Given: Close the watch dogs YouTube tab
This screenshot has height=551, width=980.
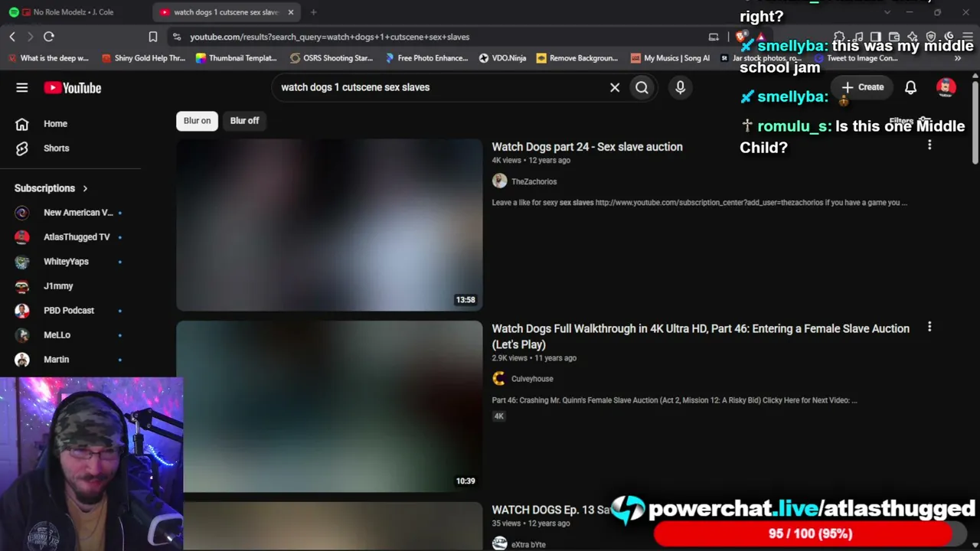Looking at the screenshot, I should [291, 12].
